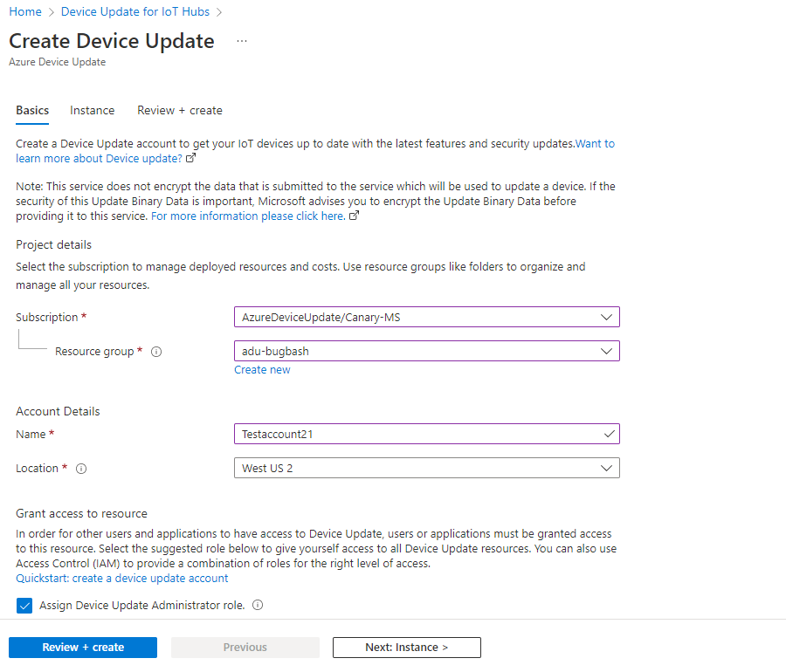The height and width of the screenshot is (672, 786).
Task: Click the Next: Instance button
Action: pyautogui.click(x=406, y=648)
